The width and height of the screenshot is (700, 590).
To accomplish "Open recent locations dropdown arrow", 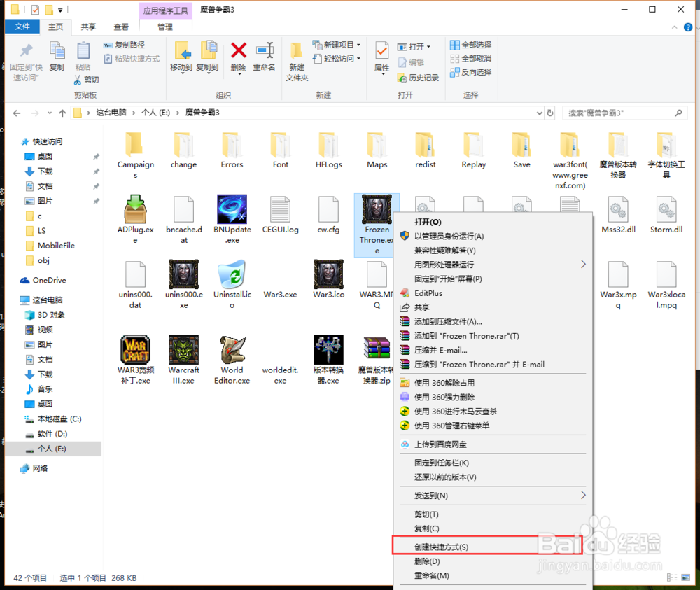I will (x=50, y=113).
